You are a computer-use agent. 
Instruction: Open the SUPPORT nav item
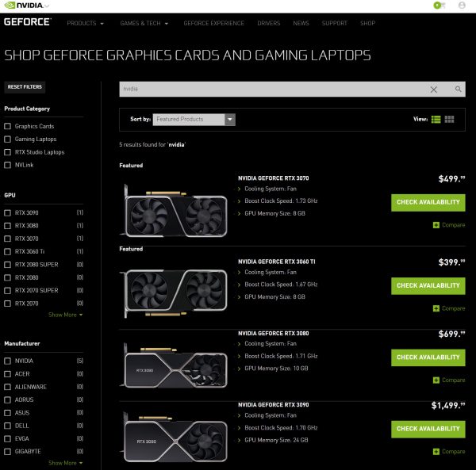(334, 23)
